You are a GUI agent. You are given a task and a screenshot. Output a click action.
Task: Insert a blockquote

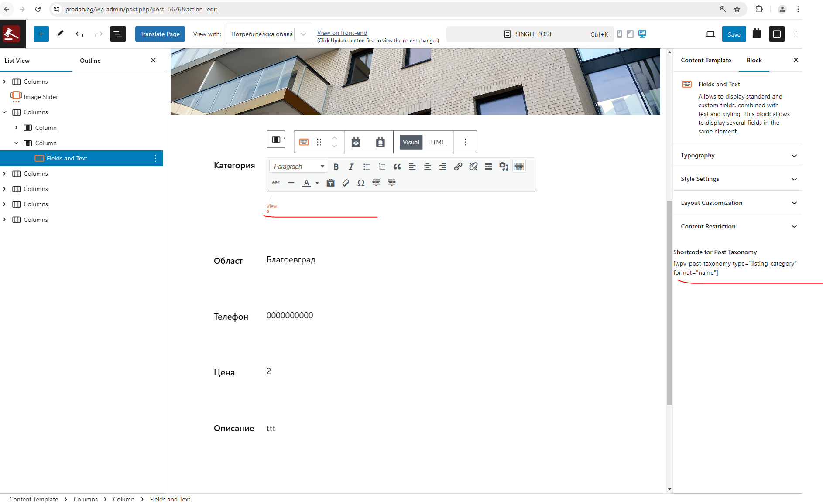pos(397,167)
